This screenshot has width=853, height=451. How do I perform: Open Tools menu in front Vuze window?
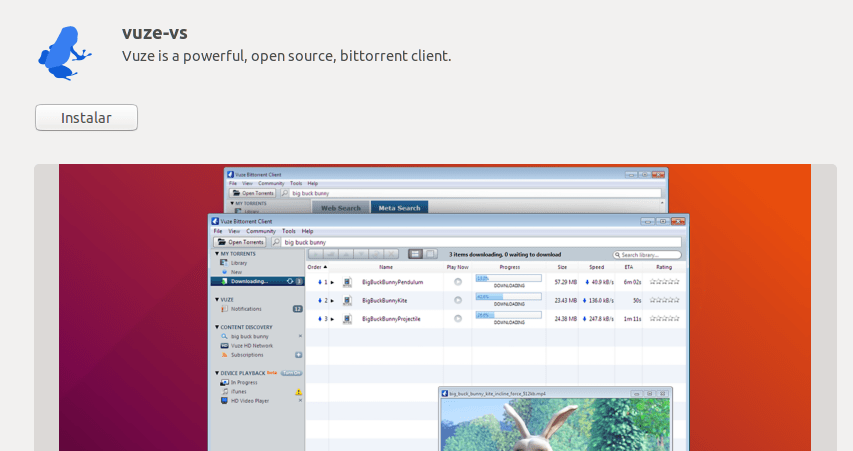(288, 231)
